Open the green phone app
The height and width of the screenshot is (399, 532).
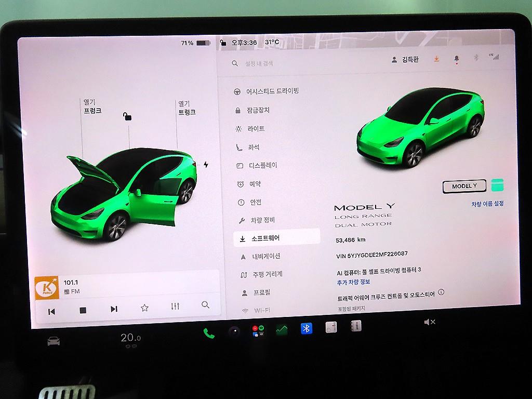point(209,334)
